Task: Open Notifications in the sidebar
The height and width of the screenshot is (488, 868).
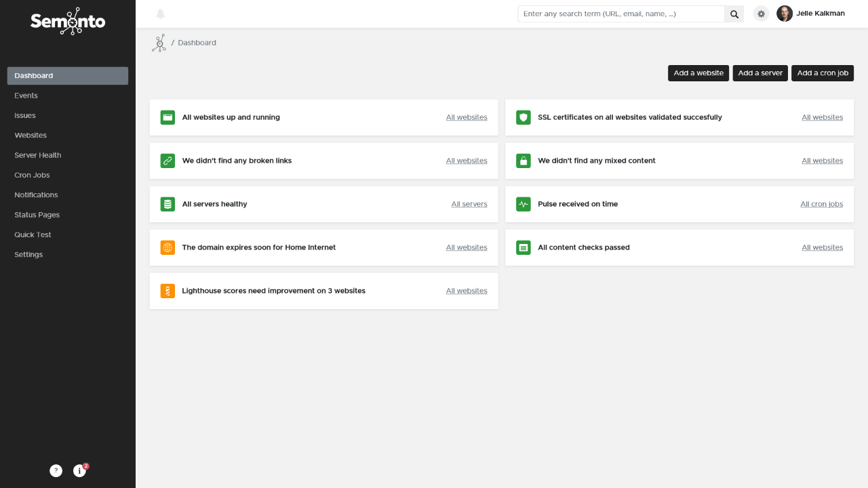Action: pos(68,195)
